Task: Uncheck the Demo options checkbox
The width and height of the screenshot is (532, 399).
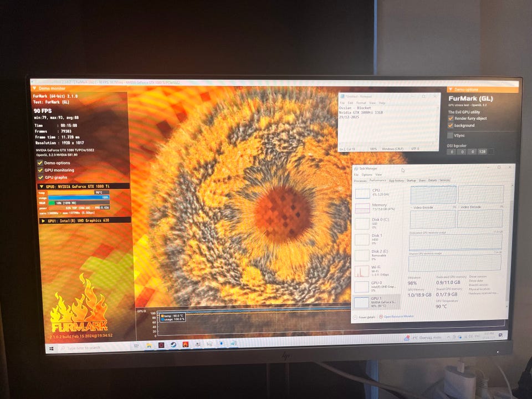Action: click(40, 163)
